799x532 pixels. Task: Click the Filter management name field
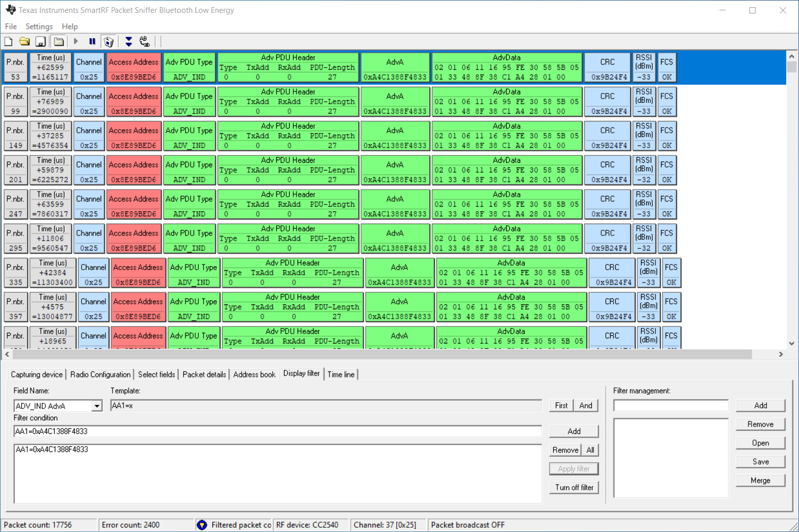point(671,405)
